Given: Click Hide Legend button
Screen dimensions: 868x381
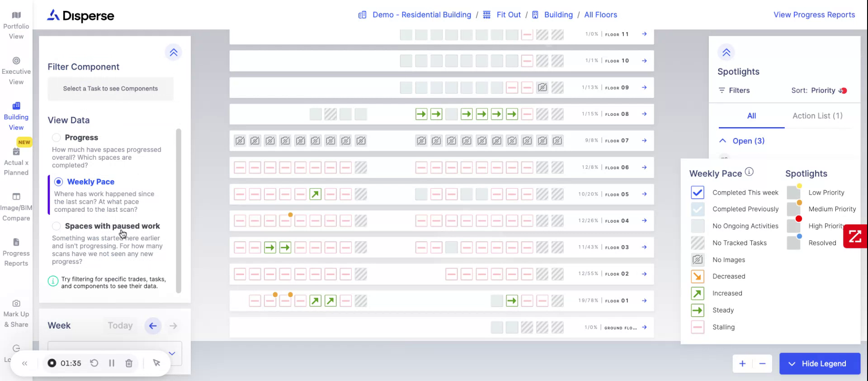Looking at the screenshot, I should pos(819,364).
